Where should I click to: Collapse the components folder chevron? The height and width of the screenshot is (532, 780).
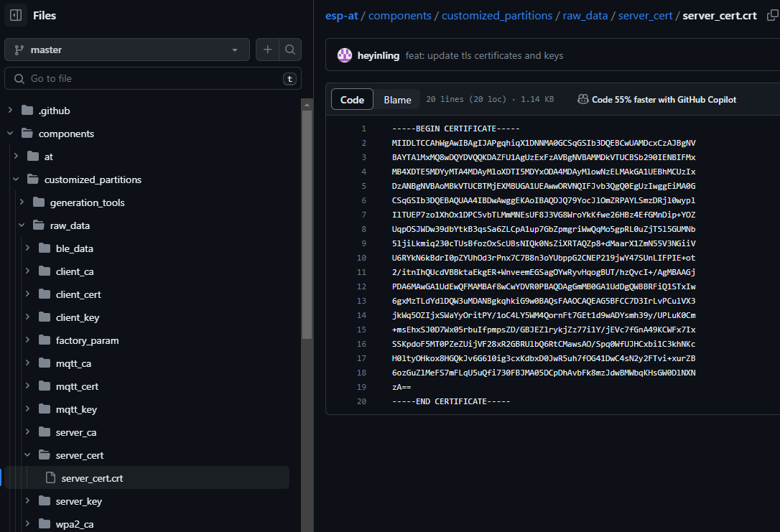(x=10, y=134)
